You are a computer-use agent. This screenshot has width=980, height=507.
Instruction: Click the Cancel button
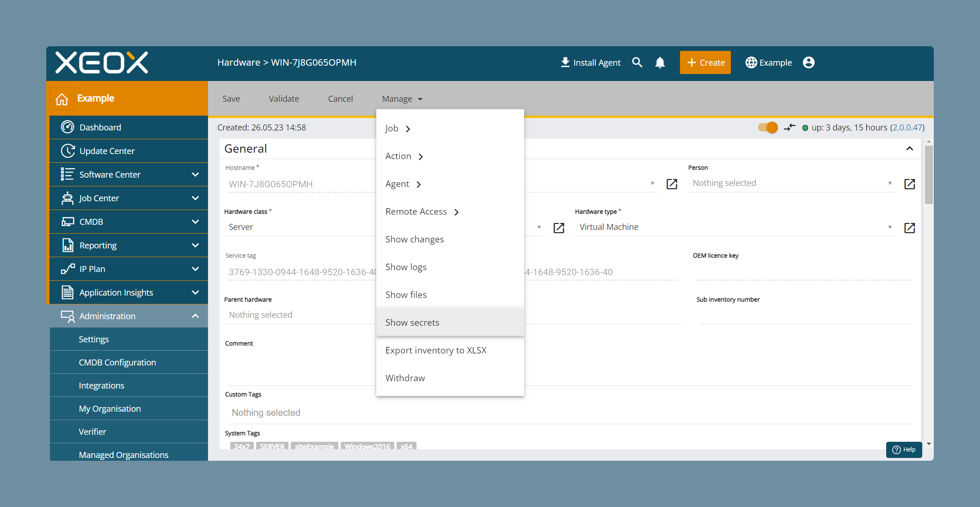point(340,99)
